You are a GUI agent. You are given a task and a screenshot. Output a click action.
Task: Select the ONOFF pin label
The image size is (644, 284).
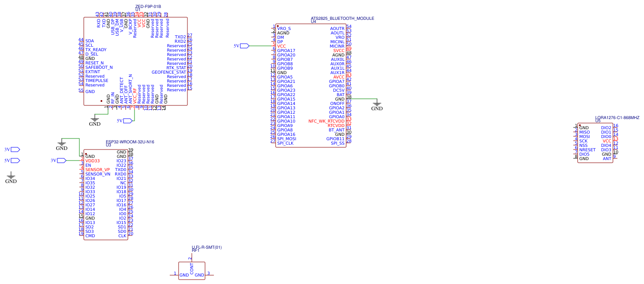click(337, 104)
